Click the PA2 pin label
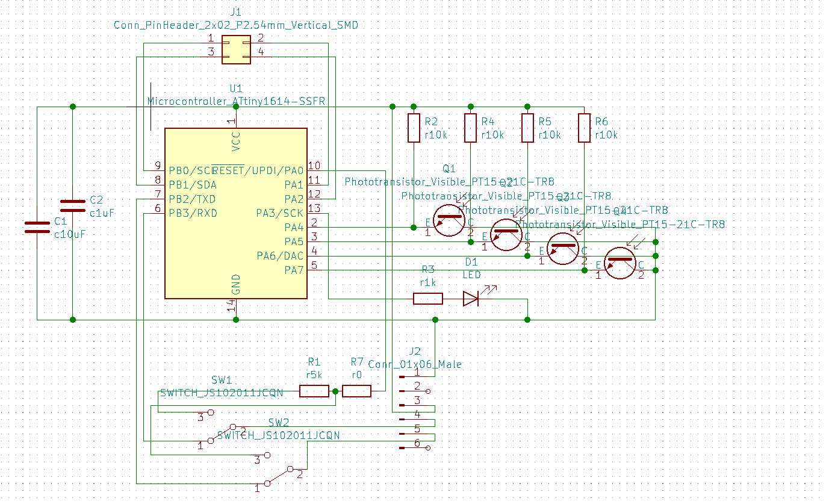Screen dimensions: 826x504 (x=294, y=199)
